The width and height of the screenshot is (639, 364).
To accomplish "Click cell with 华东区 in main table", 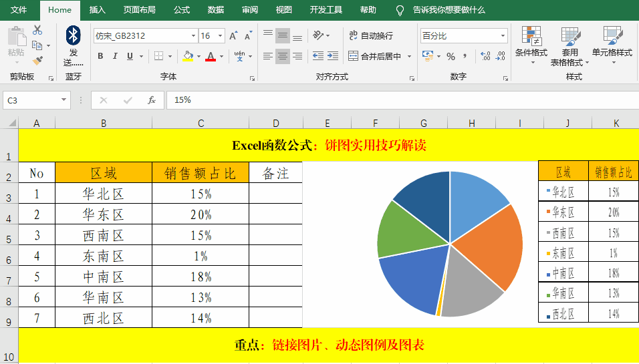I will (104, 214).
